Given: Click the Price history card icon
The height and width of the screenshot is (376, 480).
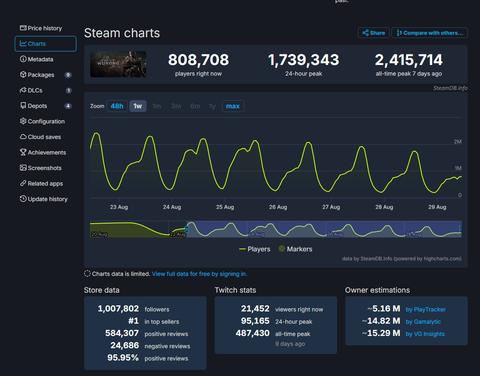Looking at the screenshot, I should pyautogui.click(x=23, y=28).
